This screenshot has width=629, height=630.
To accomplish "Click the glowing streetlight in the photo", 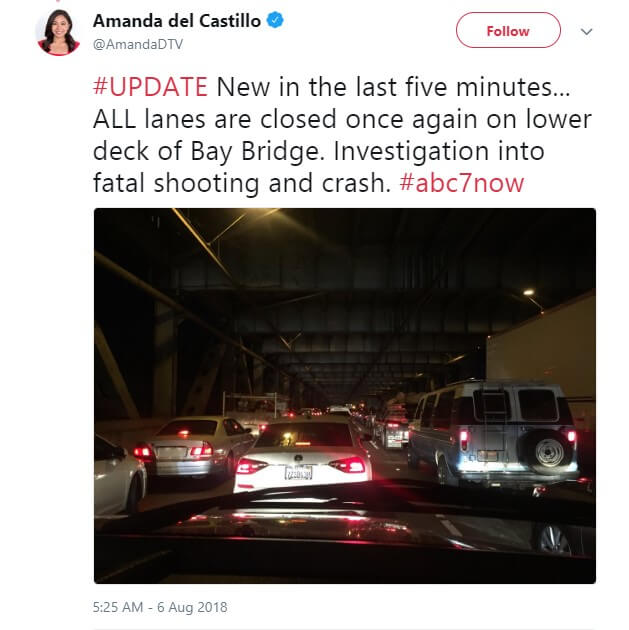I will point(529,292).
